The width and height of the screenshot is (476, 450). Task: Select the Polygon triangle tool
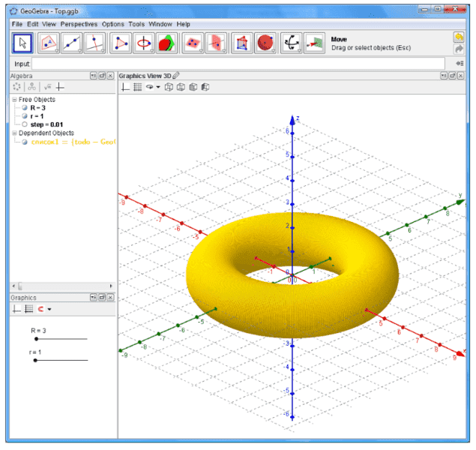(x=121, y=43)
